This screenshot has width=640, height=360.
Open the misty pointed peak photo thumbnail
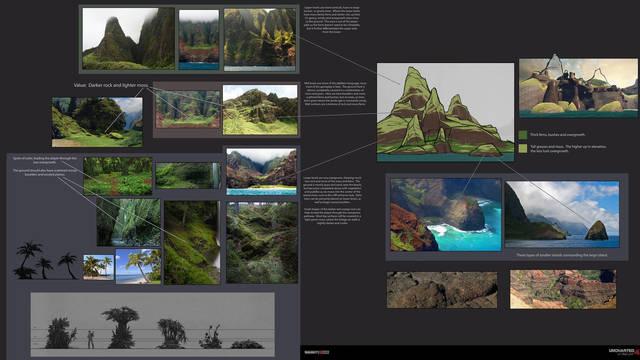[128, 38]
